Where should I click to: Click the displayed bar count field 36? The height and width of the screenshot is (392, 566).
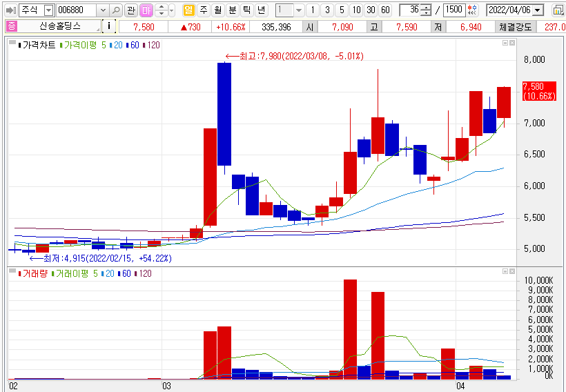411,10
